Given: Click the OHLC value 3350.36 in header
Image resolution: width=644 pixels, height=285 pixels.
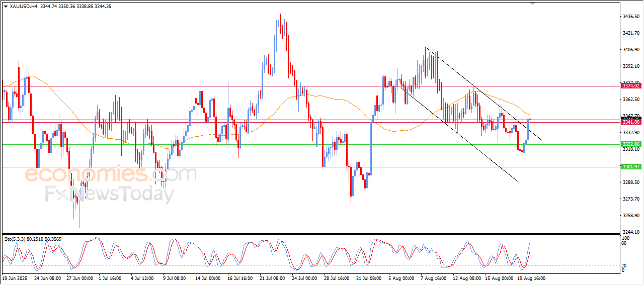Looking at the screenshot, I should click(x=66, y=6).
